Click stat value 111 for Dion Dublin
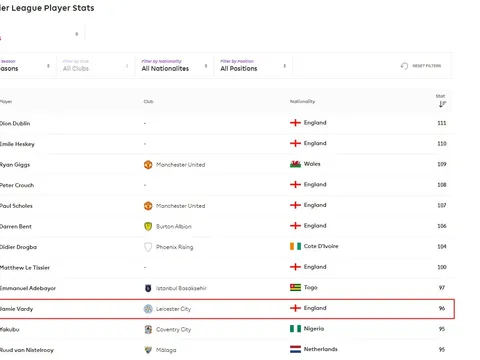 [x=442, y=123]
